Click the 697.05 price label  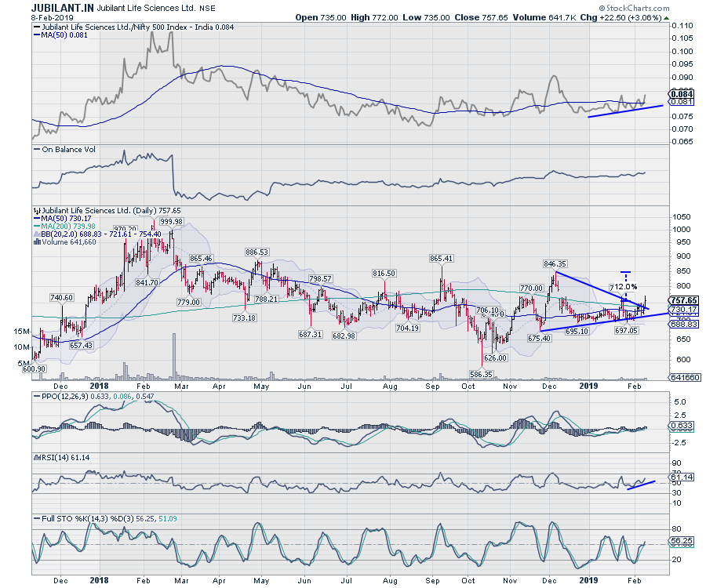(626, 330)
